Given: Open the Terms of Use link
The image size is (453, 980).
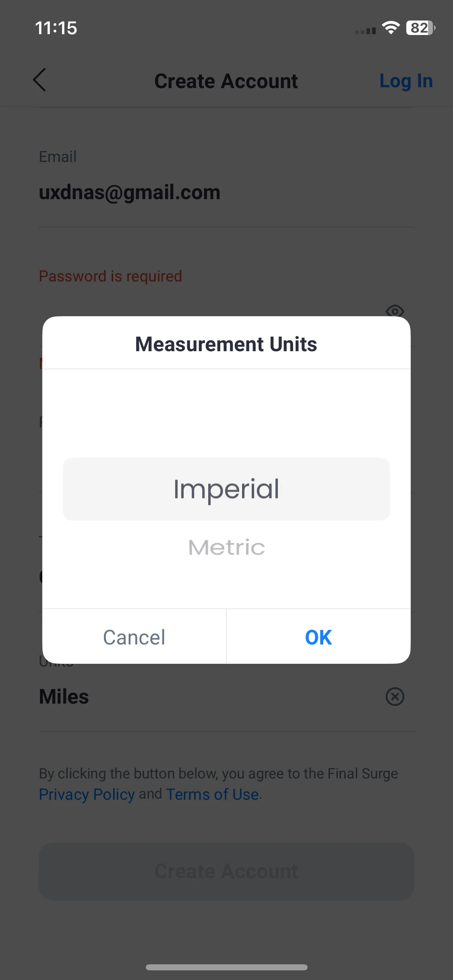Looking at the screenshot, I should click(212, 794).
